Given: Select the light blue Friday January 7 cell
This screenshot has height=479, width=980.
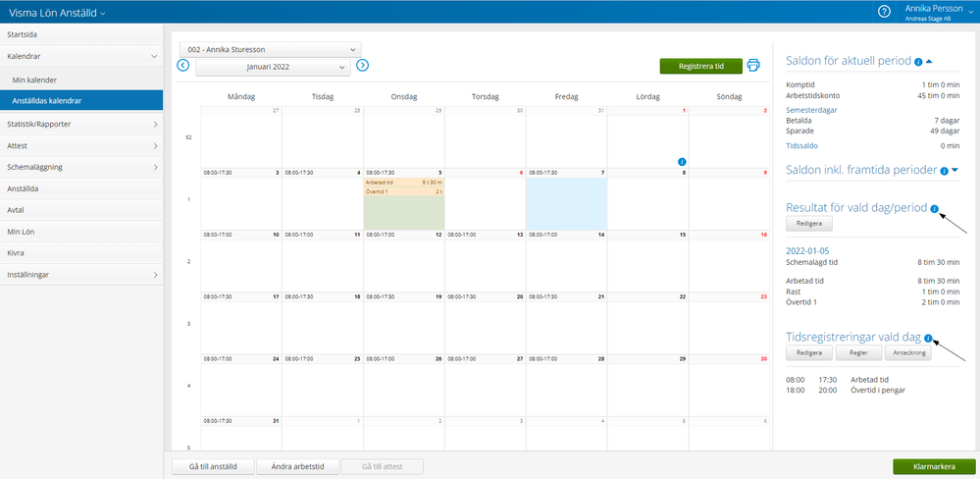Looking at the screenshot, I should [x=566, y=204].
